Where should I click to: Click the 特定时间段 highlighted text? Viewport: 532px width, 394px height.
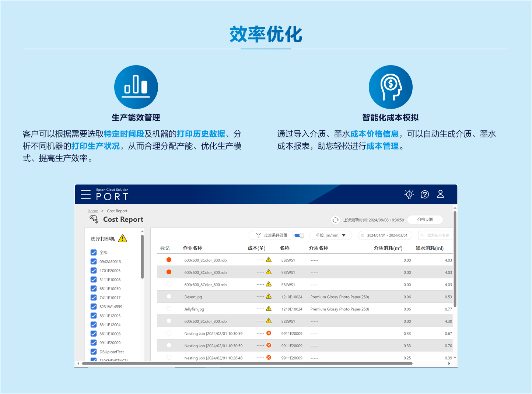[x=124, y=134]
